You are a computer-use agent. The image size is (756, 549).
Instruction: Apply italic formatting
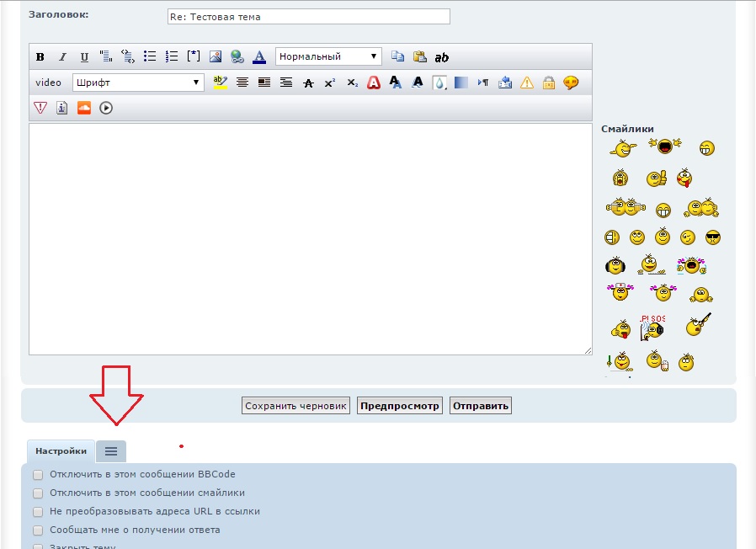(62, 57)
